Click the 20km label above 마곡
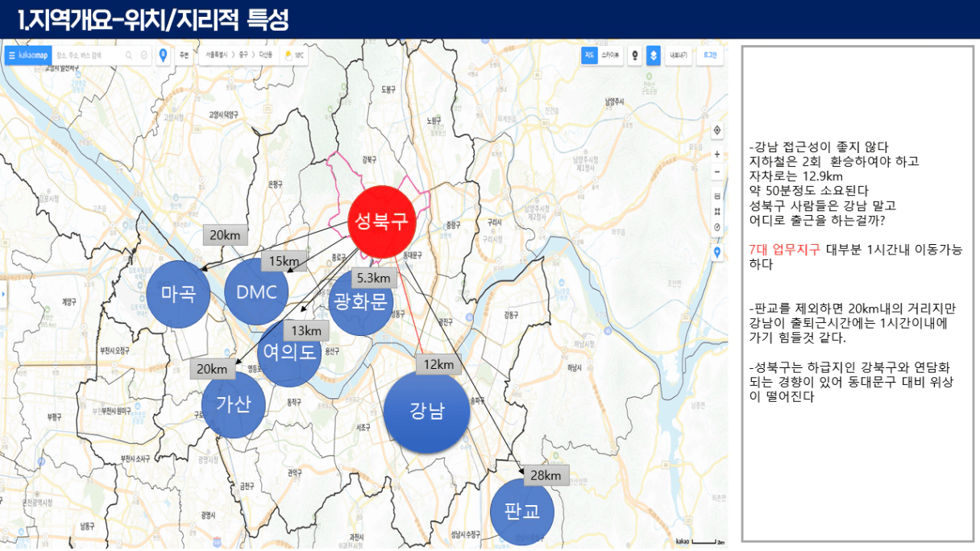This screenshot has width=980, height=551. 225,234
